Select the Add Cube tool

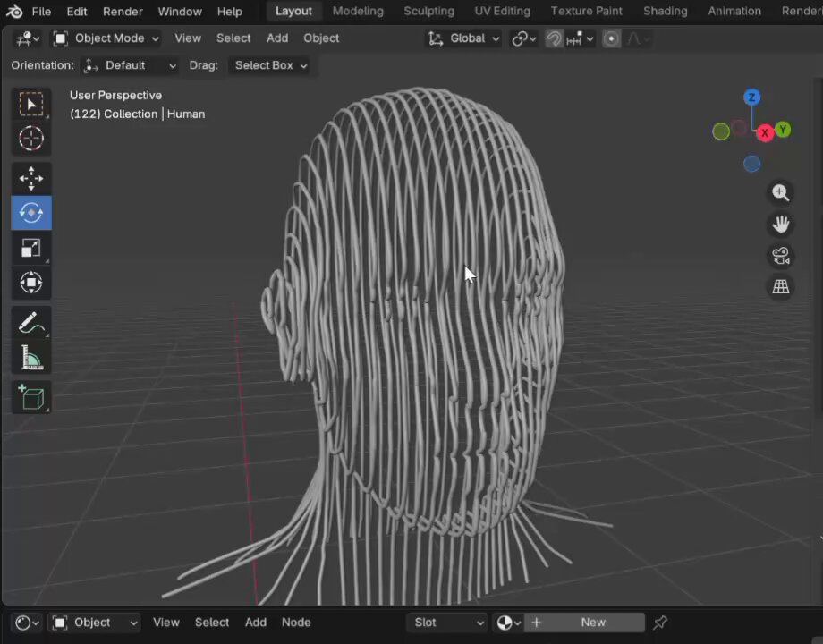31,397
